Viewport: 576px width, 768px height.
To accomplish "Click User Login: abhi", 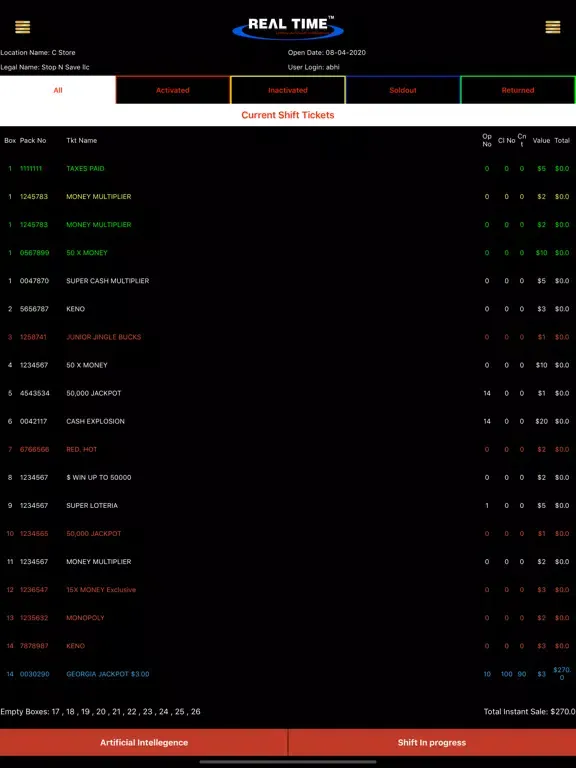I will pos(313,67).
